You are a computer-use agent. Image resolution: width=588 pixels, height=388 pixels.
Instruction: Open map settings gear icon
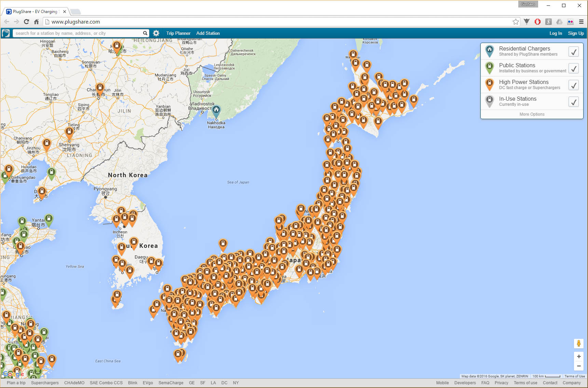(x=156, y=33)
